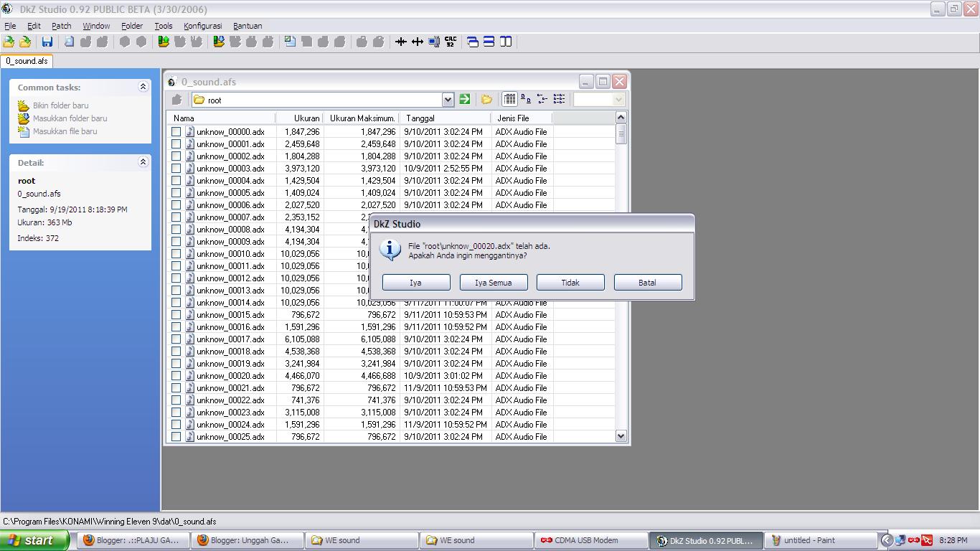Check the box for unknow_00018.adx
Viewport: 980px width, 551px height.
click(x=176, y=352)
